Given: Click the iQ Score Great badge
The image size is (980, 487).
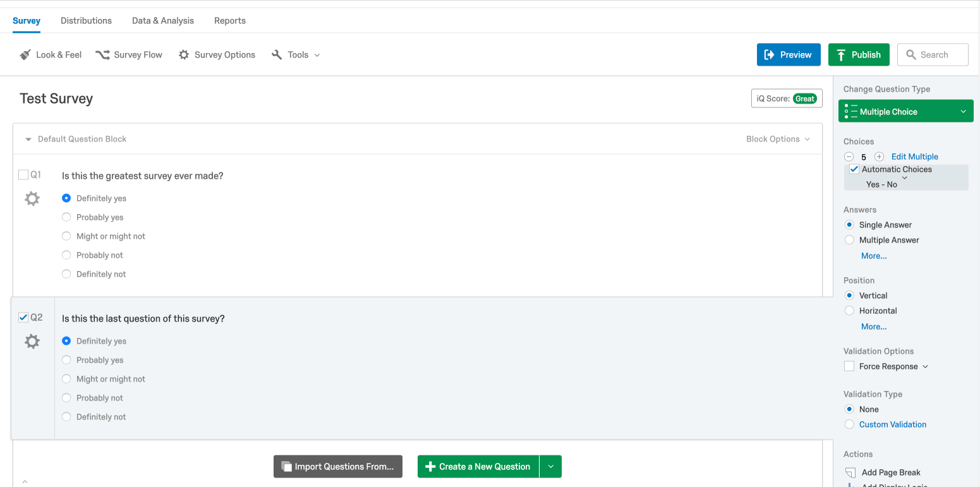Looking at the screenshot, I should click(805, 99).
